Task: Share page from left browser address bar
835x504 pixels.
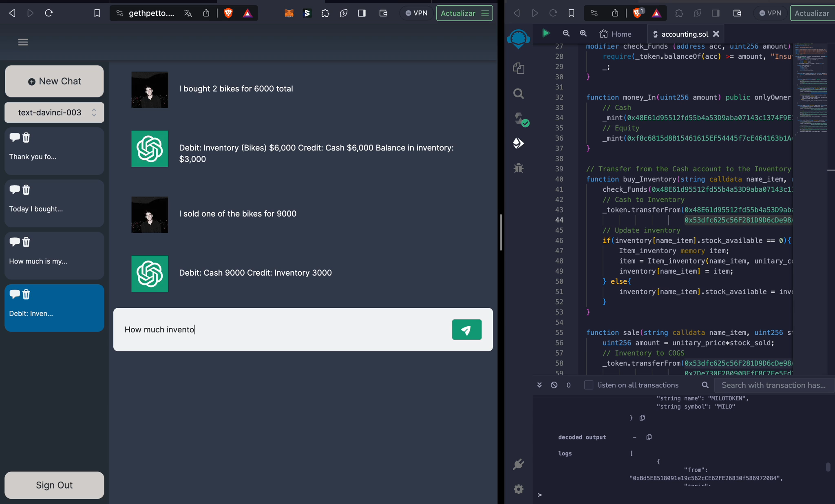Action: coord(206,13)
